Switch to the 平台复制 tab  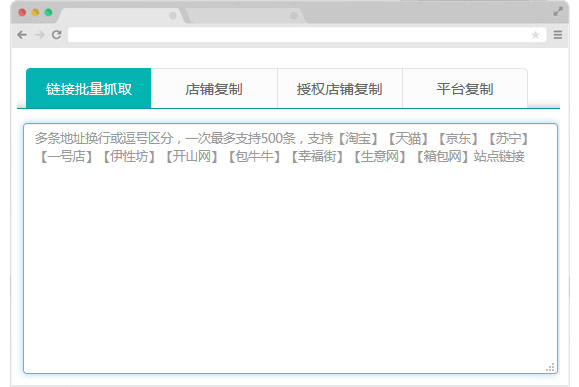pos(465,89)
